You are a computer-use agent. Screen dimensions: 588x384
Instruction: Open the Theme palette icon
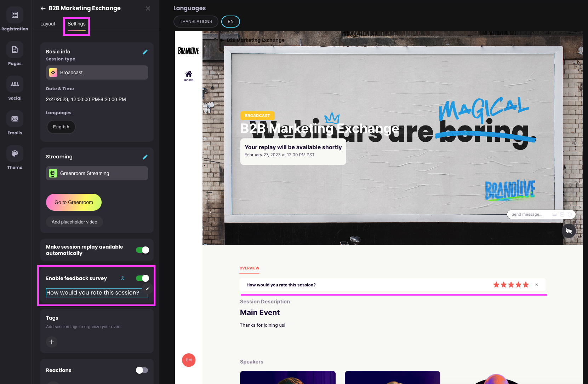pos(15,153)
